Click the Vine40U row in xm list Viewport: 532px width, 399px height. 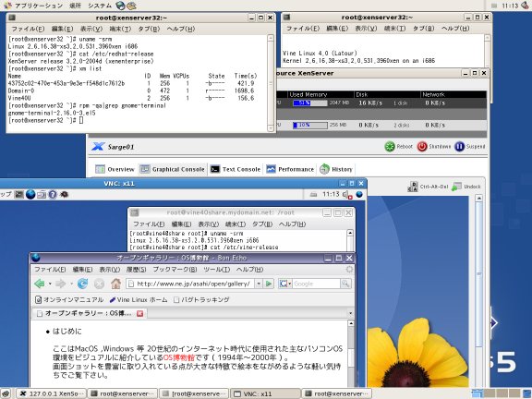[132, 98]
